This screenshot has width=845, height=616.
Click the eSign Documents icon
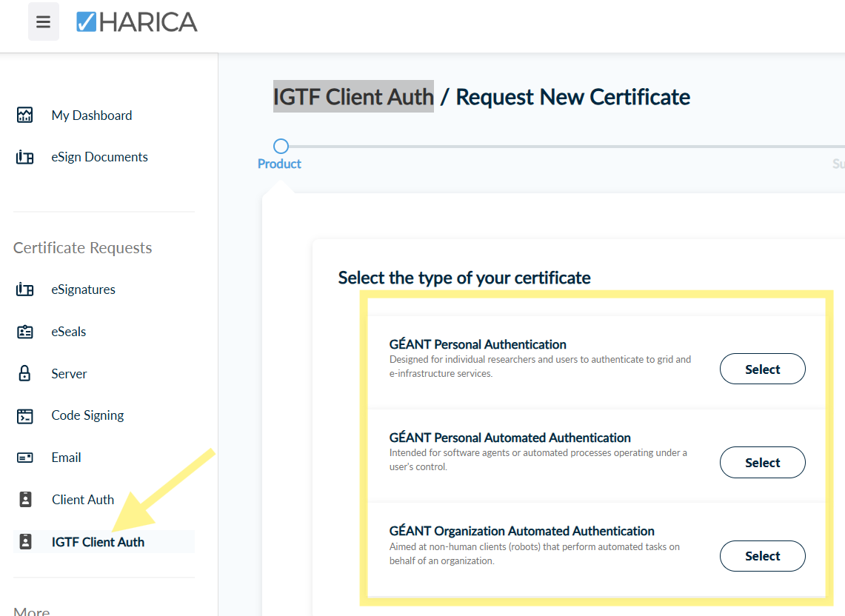24,157
